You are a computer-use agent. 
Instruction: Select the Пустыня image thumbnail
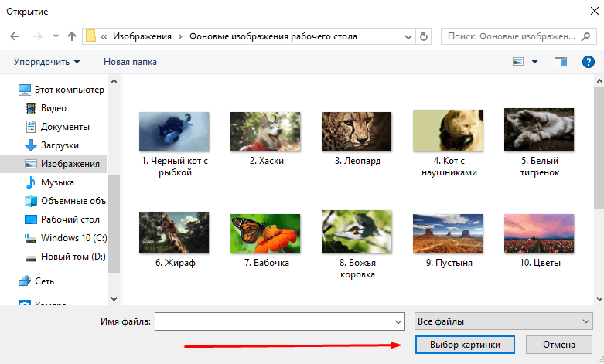coord(448,233)
